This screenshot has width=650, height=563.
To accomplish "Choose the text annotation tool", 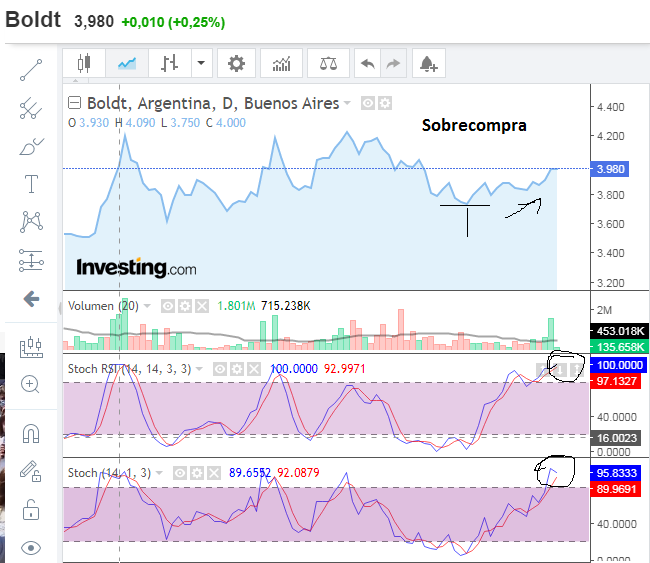I will (x=31, y=183).
